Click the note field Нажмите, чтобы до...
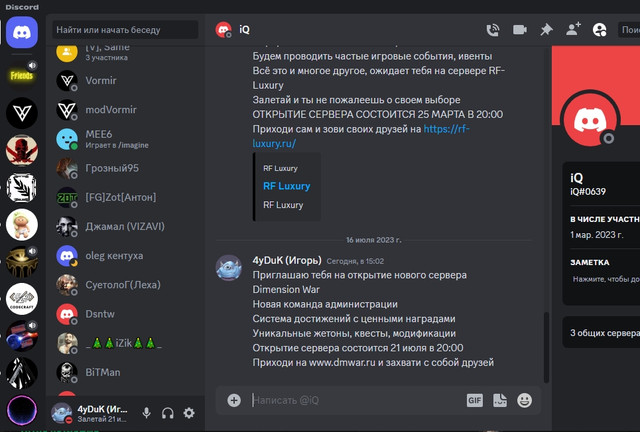This screenshot has width=640, height=432. pos(606,279)
